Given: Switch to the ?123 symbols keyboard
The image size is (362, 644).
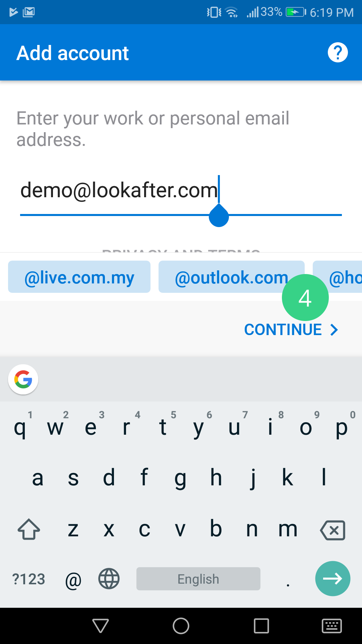Looking at the screenshot, I should [x=28, y=579].
